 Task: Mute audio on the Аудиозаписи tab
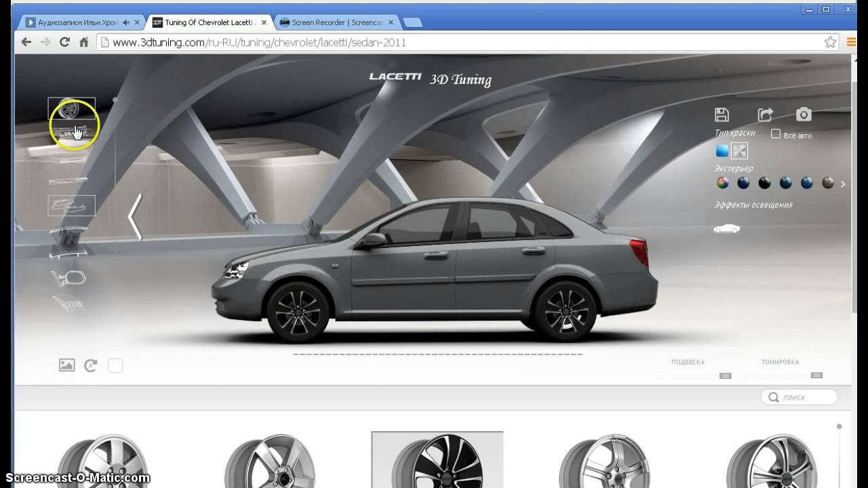pos(126,22)
